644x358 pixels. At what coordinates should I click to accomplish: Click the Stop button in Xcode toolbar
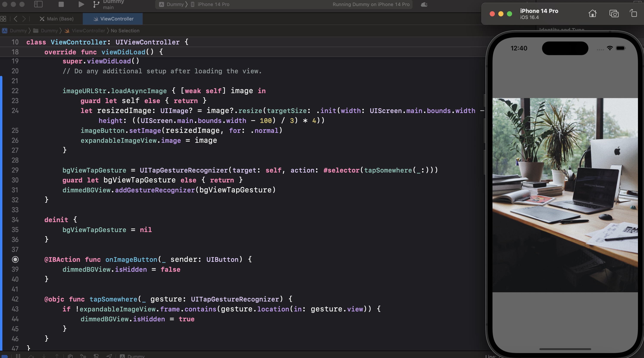click(x=61, y=4)
